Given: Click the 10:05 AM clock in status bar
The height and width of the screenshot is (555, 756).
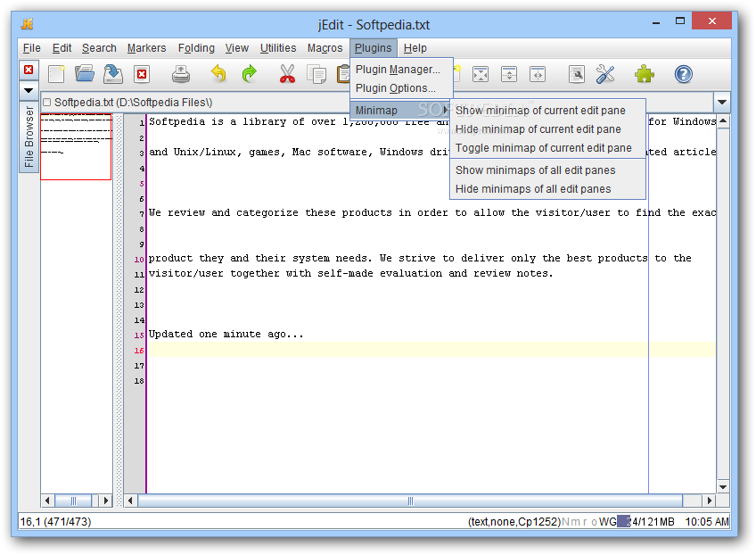Looking at the screenshot, I should pos(707,522).
